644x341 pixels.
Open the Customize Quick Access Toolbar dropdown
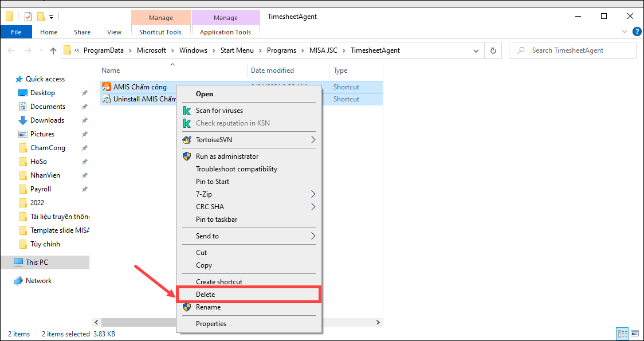pos(52,17)
